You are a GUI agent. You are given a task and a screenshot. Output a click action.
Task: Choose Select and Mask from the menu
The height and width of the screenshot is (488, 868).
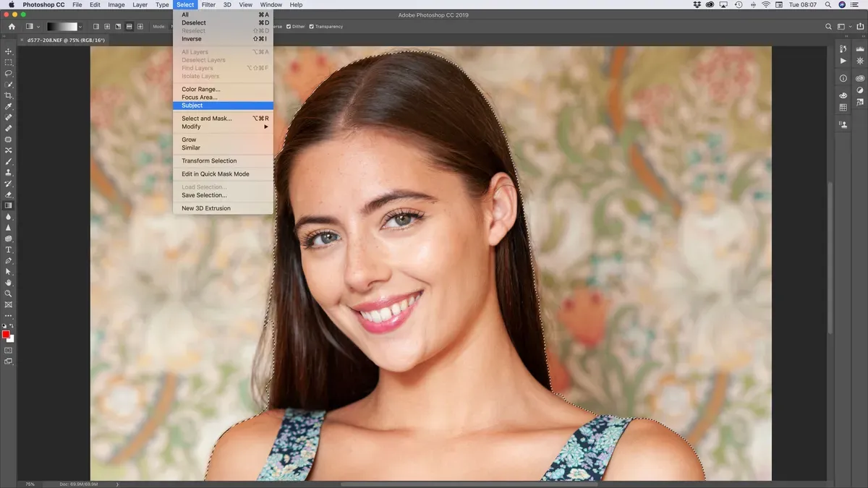223,119
